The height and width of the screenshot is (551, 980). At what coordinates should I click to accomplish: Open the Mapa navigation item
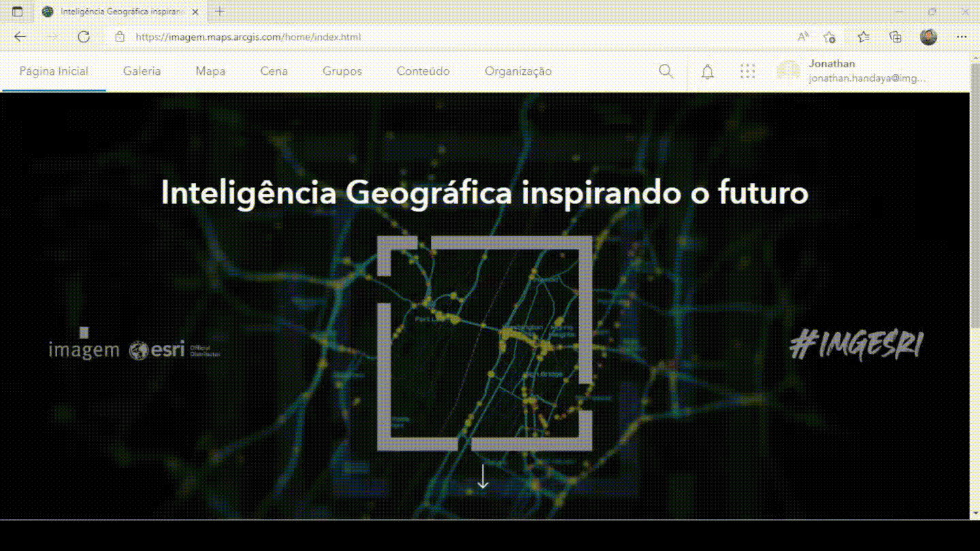(210, 71)
